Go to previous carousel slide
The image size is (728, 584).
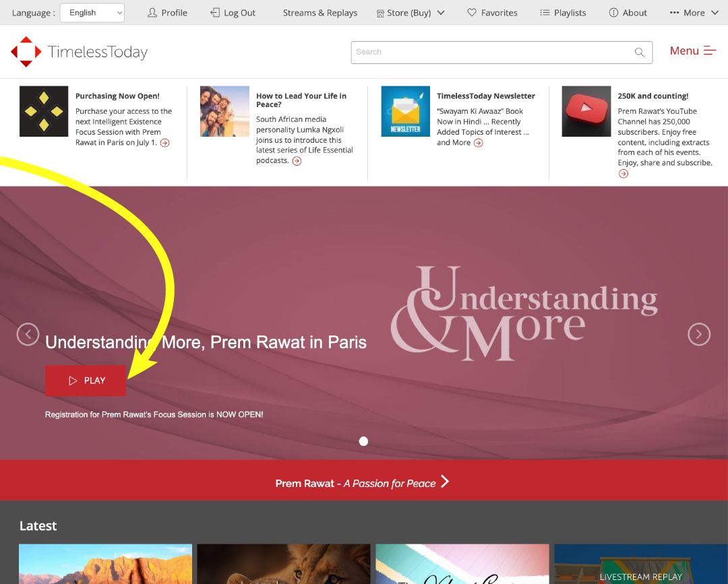[28, 334]
